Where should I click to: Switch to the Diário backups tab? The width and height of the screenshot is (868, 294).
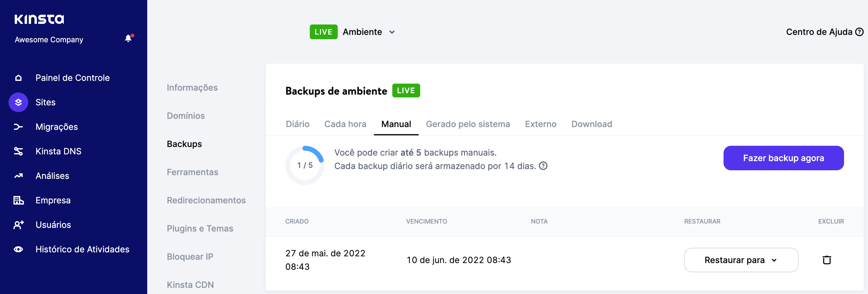(298, 124)
